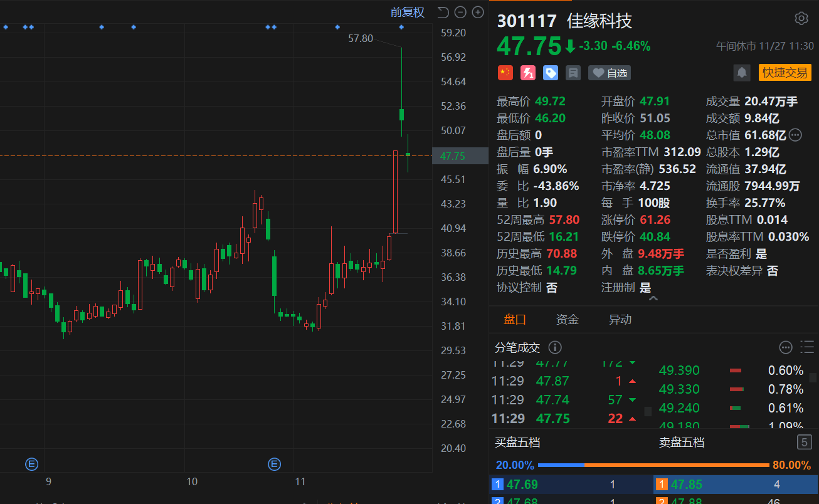Click the blue price tag icon
819x504 pixels.
tap(551, 73)
